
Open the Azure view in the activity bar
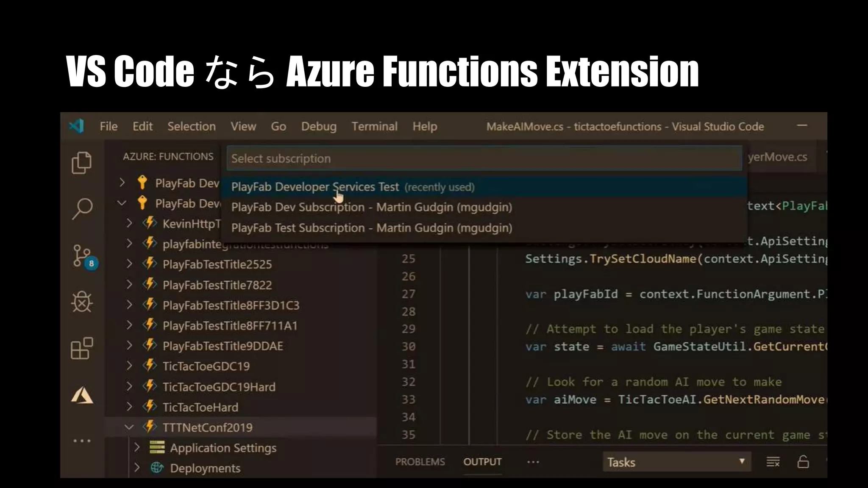pyautogui.click(x=82, y=395)
